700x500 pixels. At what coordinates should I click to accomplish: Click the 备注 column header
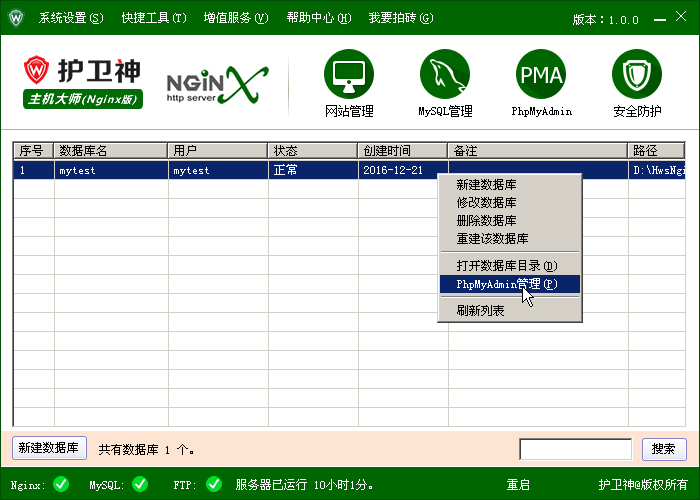pyautogui.click(x=538, y=150)
